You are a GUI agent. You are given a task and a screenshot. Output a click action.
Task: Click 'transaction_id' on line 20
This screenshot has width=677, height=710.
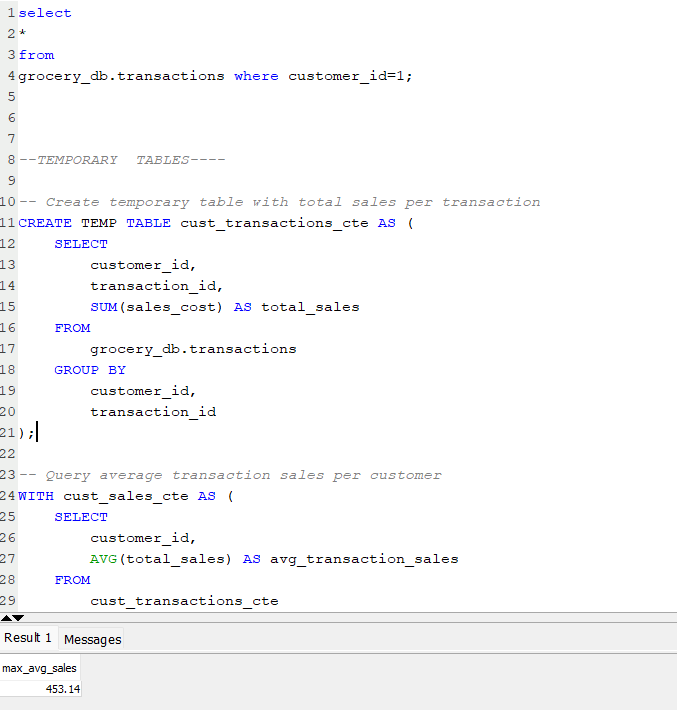(x=153, y=412)
